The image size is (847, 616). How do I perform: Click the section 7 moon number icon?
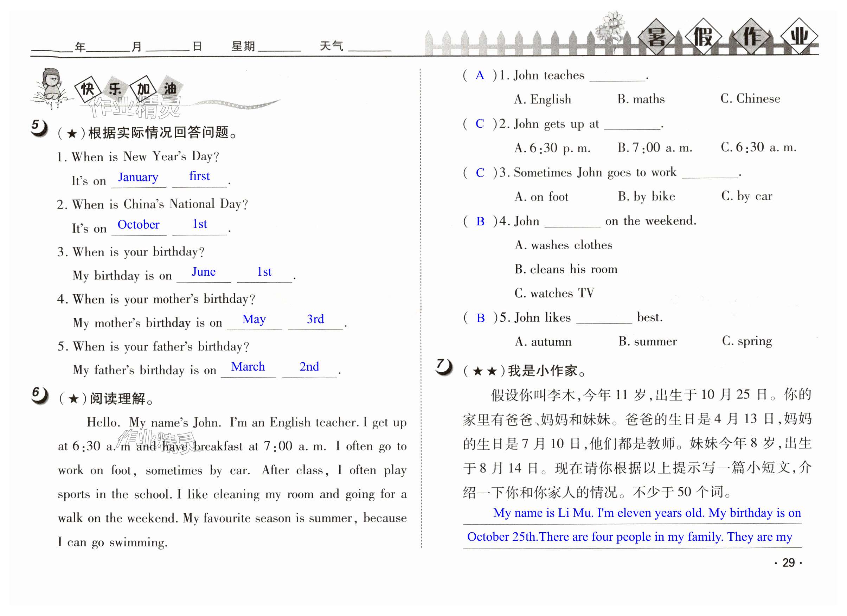444,367
